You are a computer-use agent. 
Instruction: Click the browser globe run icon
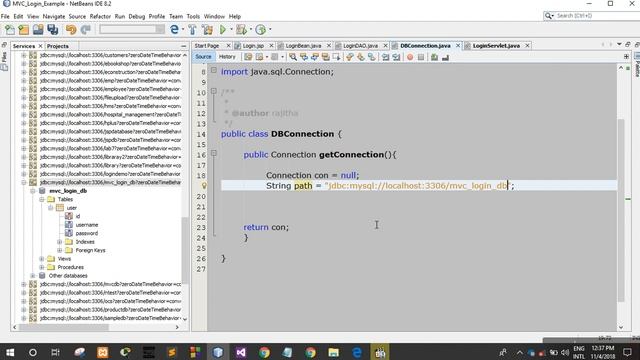pos(174,29)
